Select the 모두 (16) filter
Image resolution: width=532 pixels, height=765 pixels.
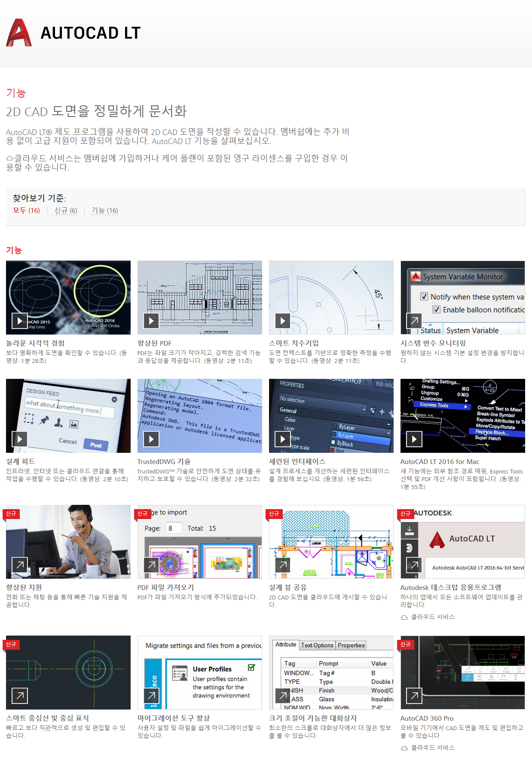26,210
